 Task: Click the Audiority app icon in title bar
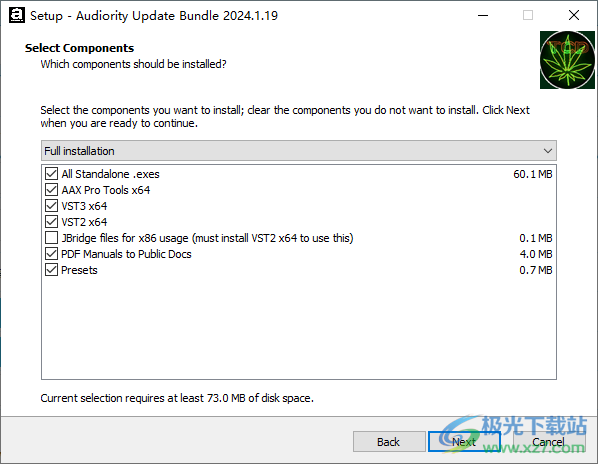click(16, 15)
